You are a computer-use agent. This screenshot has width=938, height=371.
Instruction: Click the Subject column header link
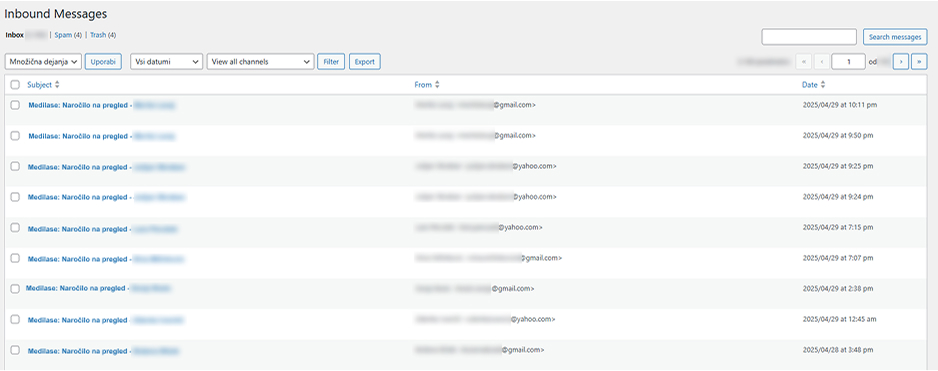pos(39,85)
